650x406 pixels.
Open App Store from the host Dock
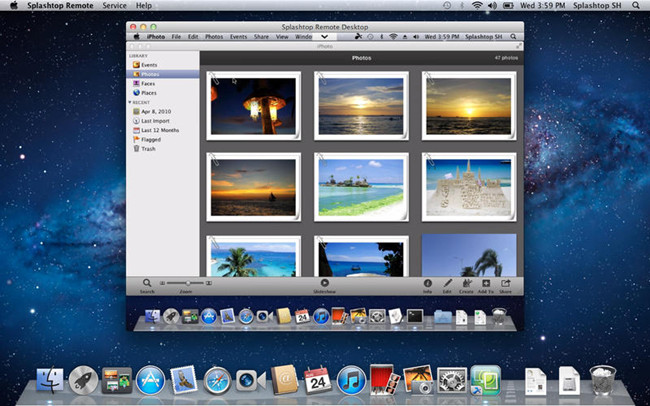(150, 380)
